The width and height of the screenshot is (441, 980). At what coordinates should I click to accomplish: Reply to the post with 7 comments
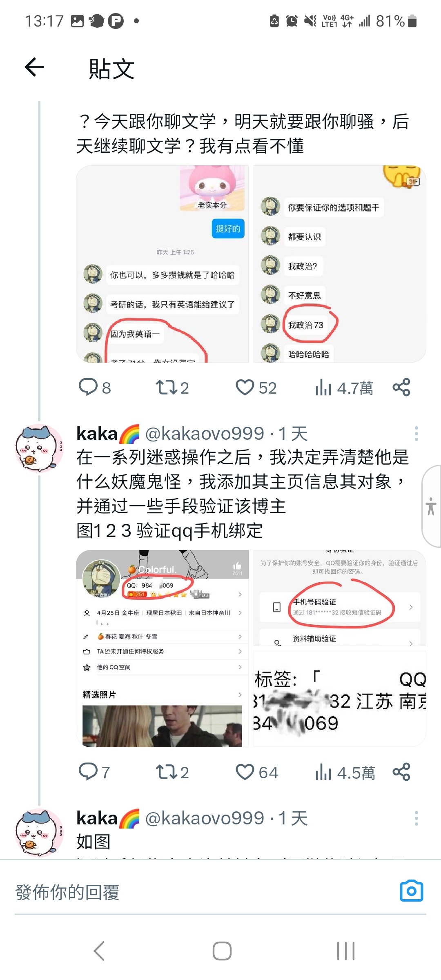coord(94,772)
